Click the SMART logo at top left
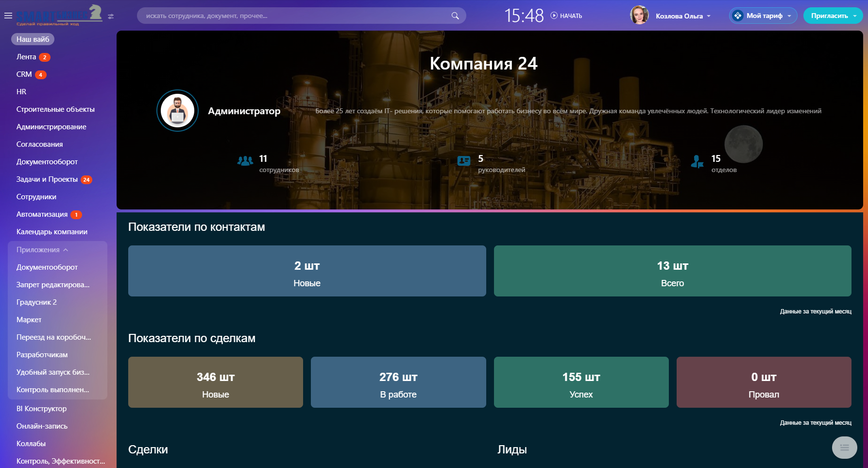This screenshot has height=468, width=868. pyautogui.click(x=59, y=15)
